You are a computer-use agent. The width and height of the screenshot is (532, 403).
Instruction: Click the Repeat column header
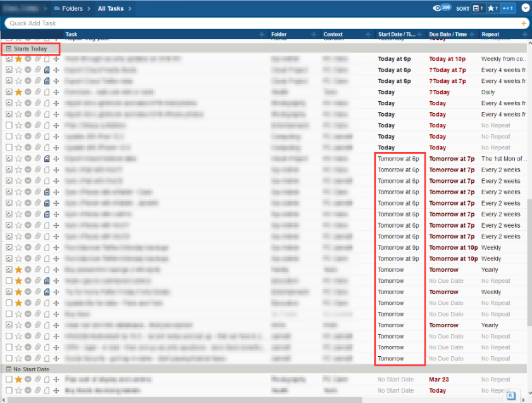(x=490, y=34)
